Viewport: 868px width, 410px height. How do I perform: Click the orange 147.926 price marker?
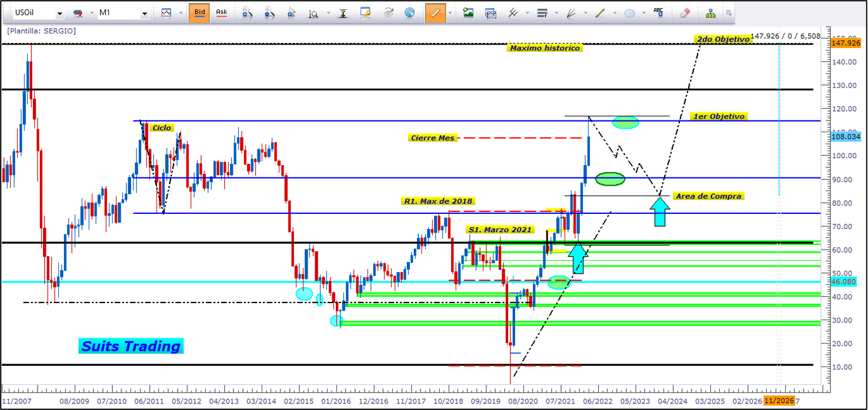[x=845, y=42]
